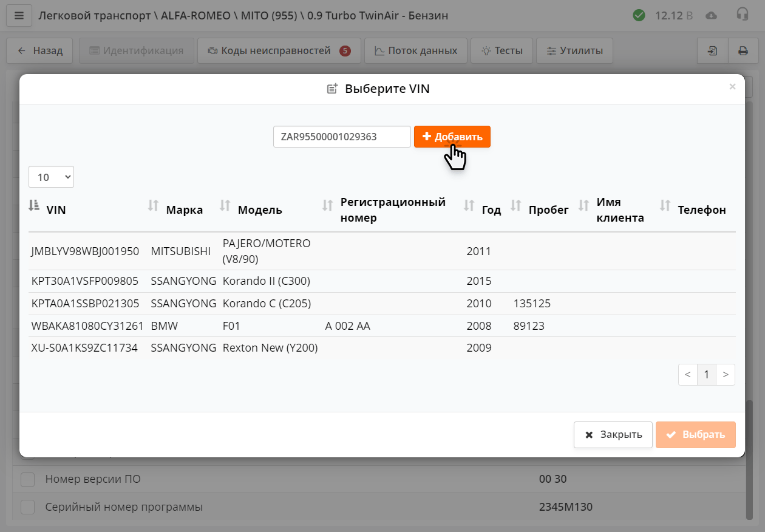Click the headset support icon
Image resolution: width=765 pixels, height=532 pixels.
[742, 15]
